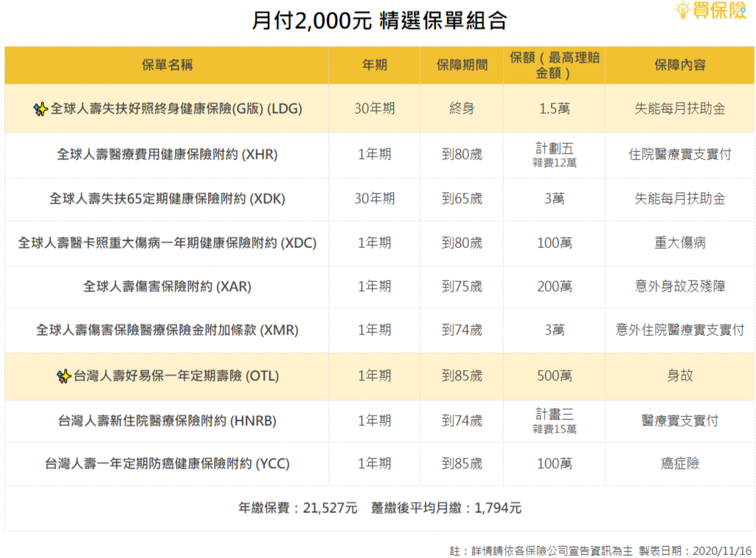Click the 意外住院醫療實支實付 cell
Viewport: 756px width, 558px height.
pyautogui.click(x=680, y=330)
